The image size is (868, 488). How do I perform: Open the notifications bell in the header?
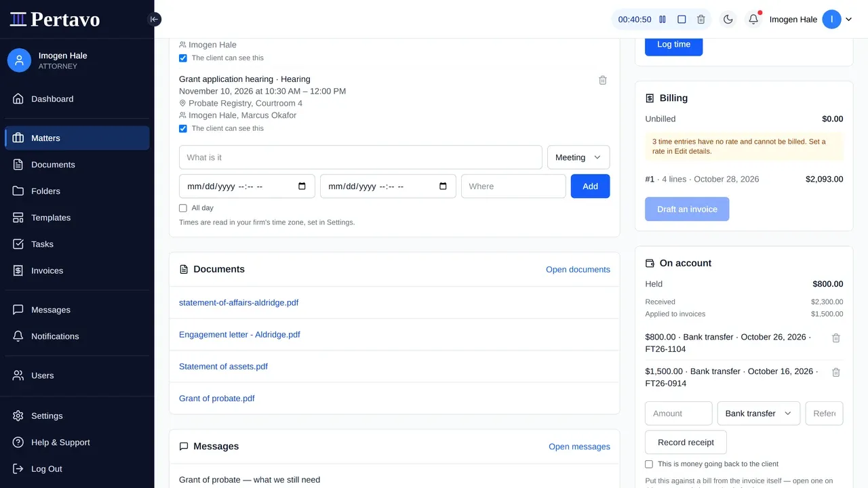(753, 20)
